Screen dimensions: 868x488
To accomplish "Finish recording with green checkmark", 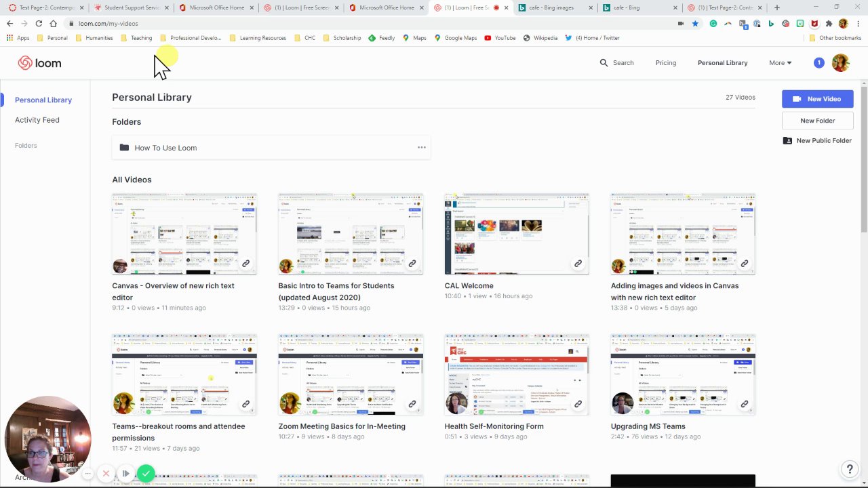I will 146,473.
